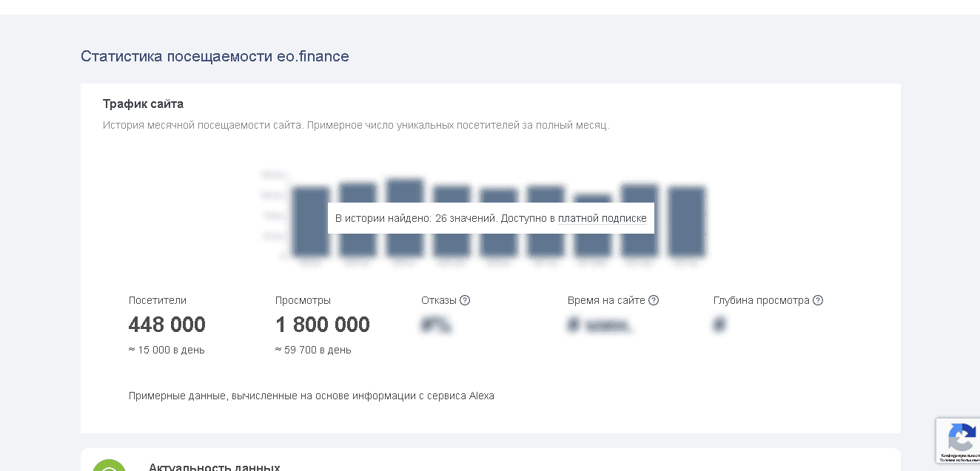980x471 pixels.
Task: Click the 1 800 000 views value
Action: click(322, 325)
